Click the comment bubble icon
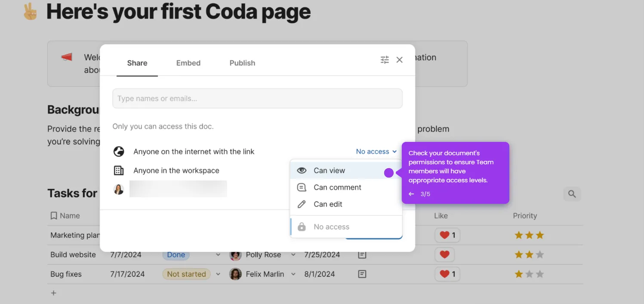644x304 pixels. (302, 187)
